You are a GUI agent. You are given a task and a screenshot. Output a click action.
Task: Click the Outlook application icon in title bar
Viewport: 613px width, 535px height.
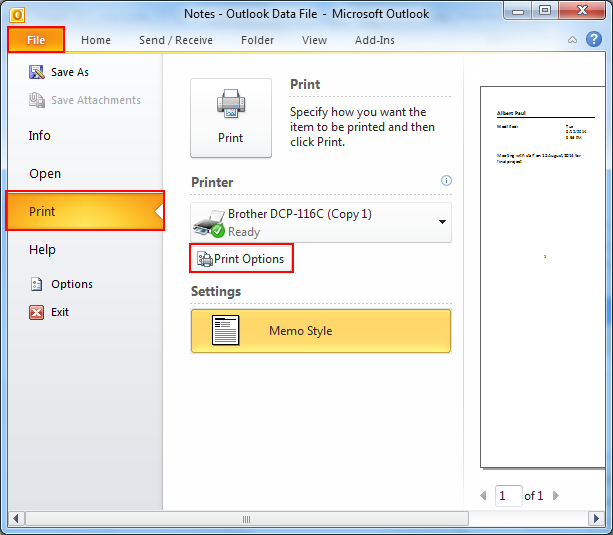coord(17,14)
